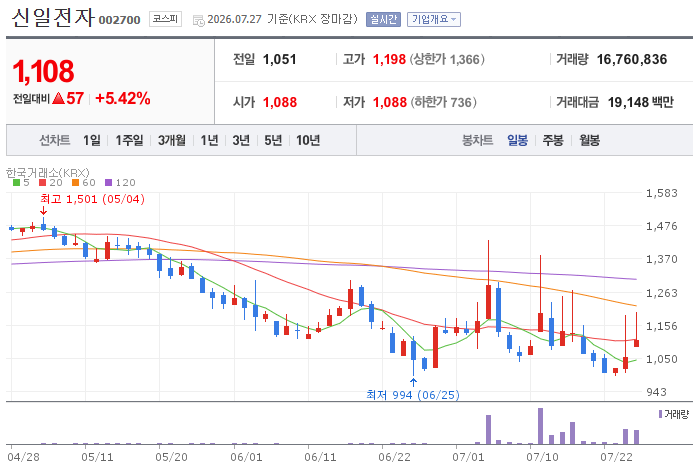Click the current price 1,108
The image size is (693, 469).
pos(43,71)
